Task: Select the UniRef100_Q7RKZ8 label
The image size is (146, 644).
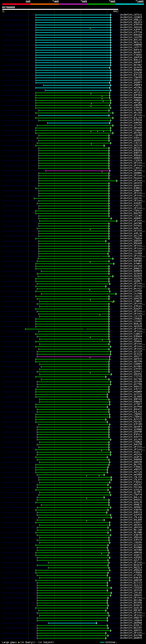Action: pos(131,108)
